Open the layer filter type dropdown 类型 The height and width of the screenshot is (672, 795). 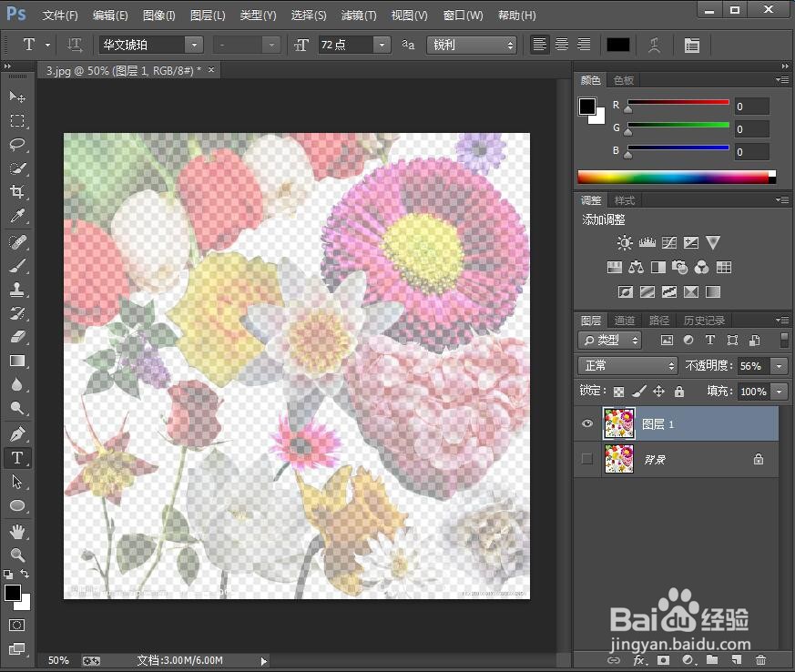pyautogui.click(x=610, y=340)
